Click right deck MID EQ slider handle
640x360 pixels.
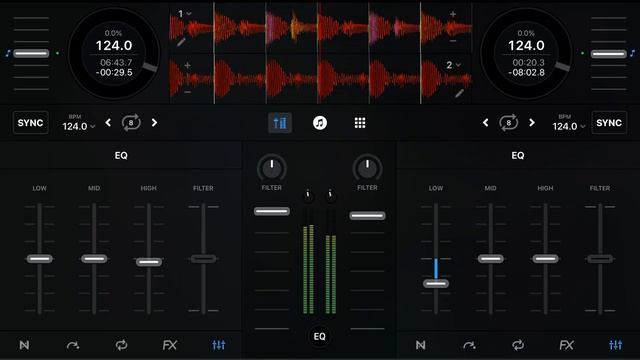tap(491, 259)
